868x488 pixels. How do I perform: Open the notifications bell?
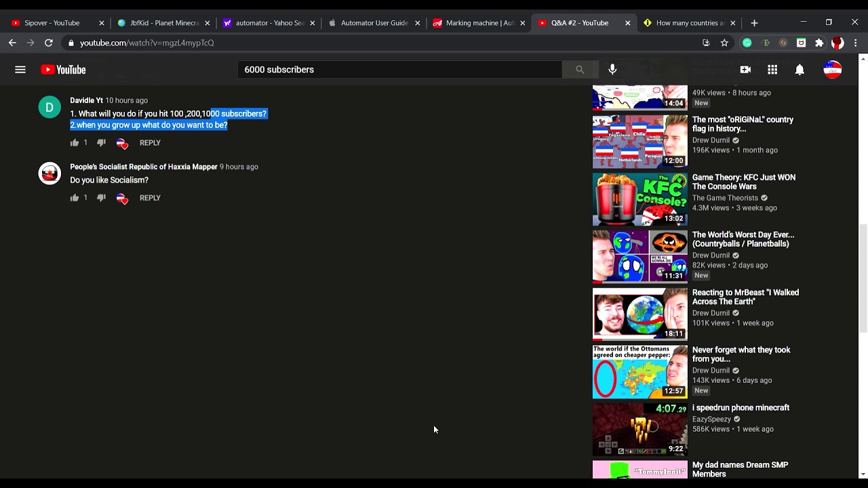[800, 70]
